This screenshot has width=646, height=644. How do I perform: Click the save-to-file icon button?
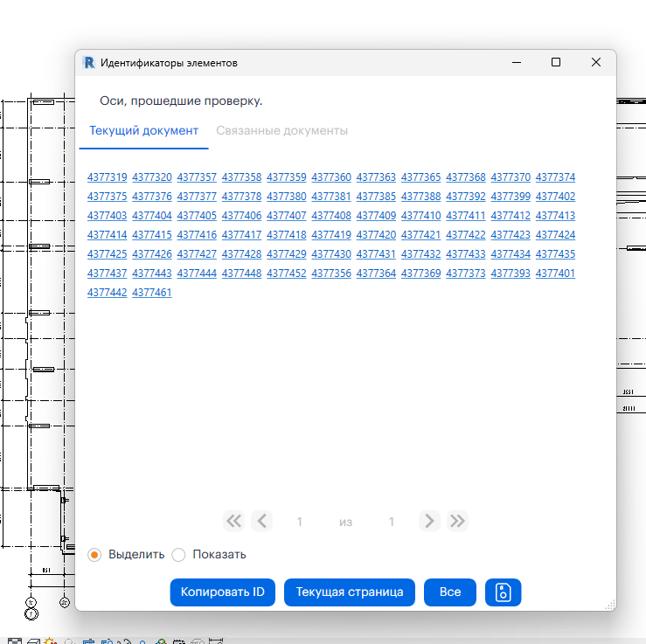[x=503, y=592]
